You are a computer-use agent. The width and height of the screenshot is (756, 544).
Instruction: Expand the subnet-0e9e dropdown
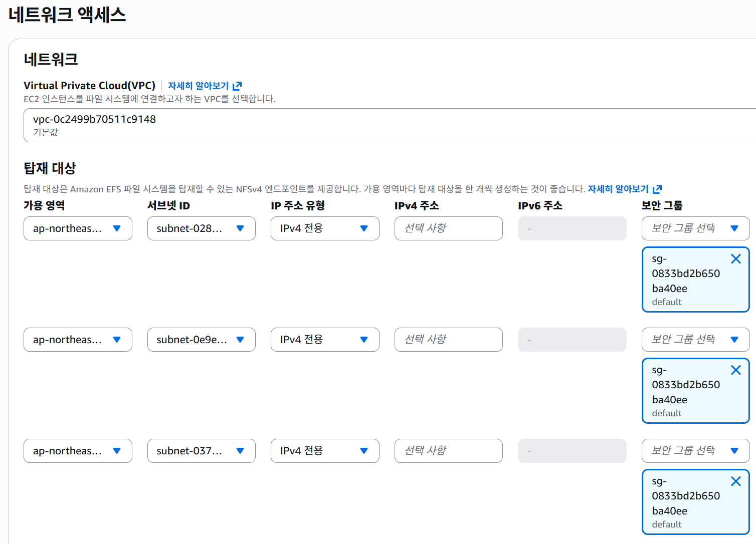(202, 340)
